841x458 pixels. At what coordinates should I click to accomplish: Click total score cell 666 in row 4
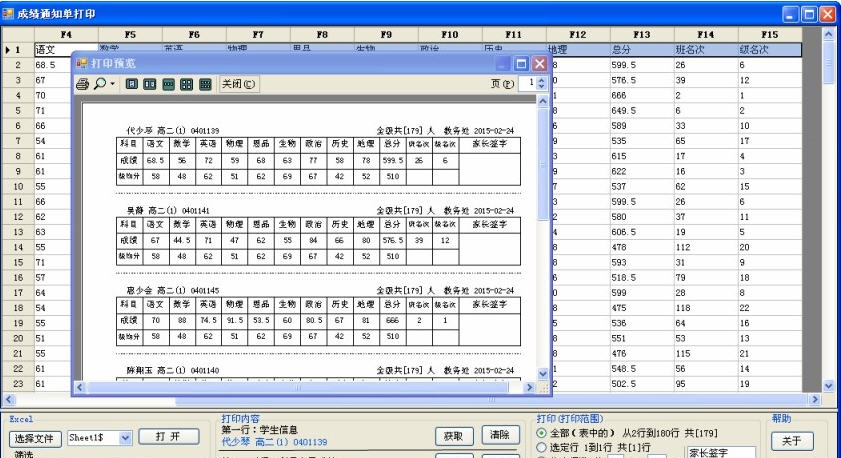click(641, 95)
